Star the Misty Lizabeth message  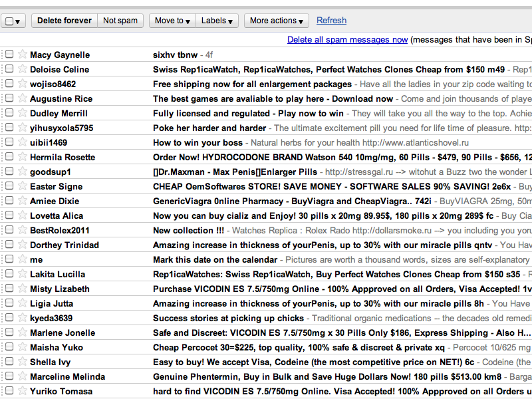click(23, 288)
